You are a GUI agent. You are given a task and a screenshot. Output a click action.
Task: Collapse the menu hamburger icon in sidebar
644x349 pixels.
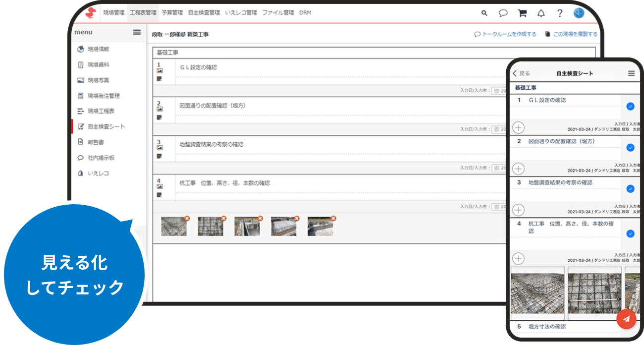tap(137, 32)
